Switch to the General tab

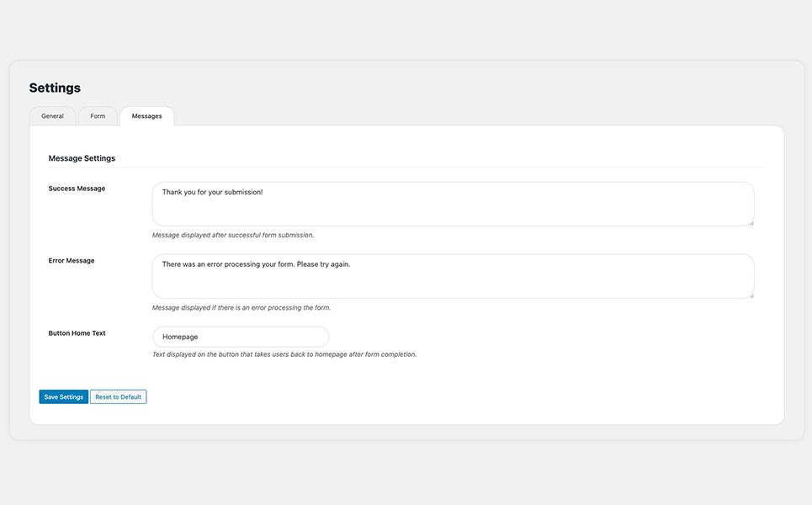point(52,116)
